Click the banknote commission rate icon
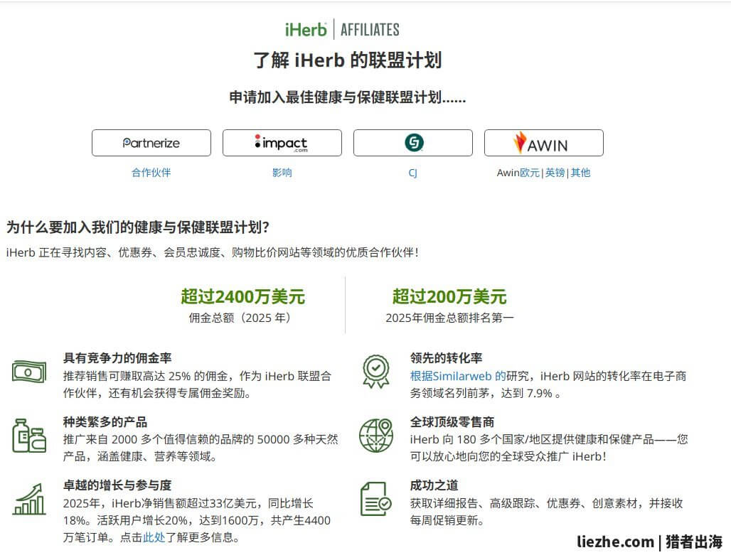731x560 pixels. click(29, 372)
